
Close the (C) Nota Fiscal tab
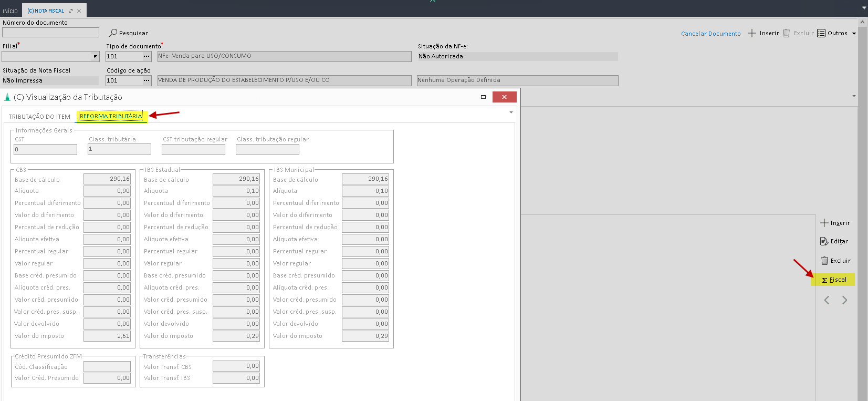(x=79, y=11)
